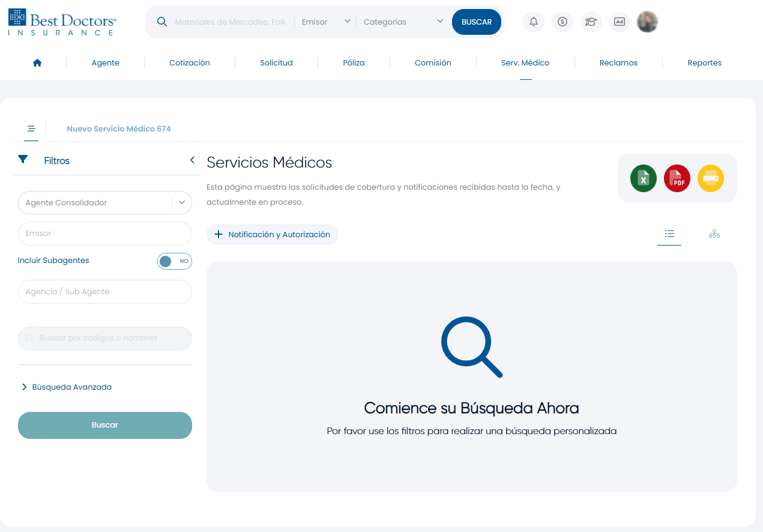Screen dimensions: 763x532
Task: Open the notifications bell
Action: pos(533,22)
